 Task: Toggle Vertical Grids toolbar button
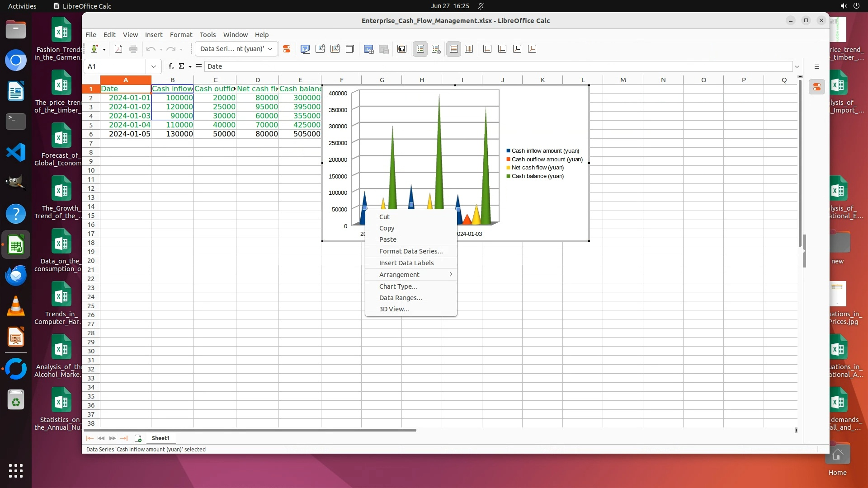[469, 49]
